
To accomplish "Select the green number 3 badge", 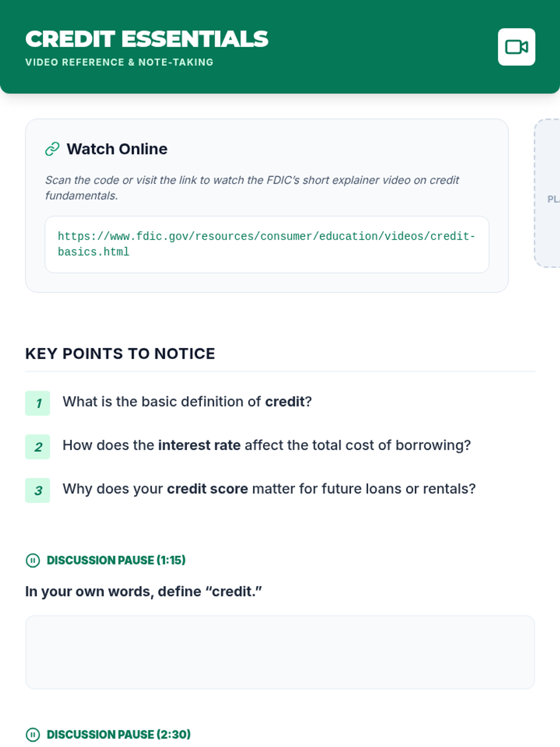I will pyautogui.click(x=38, y=490).
